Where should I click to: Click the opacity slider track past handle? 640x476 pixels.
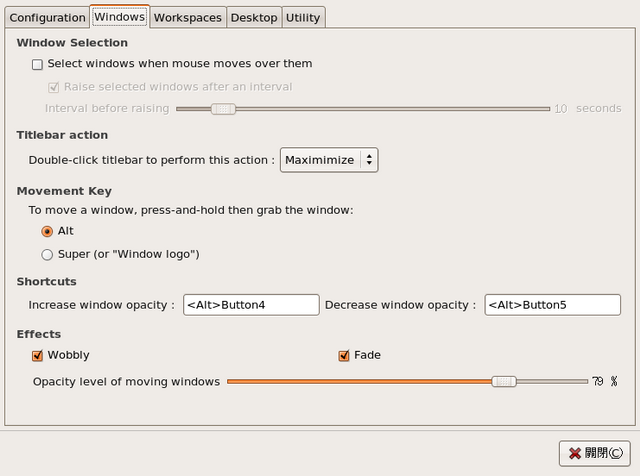pyautogui.click(x=552, y=382)
